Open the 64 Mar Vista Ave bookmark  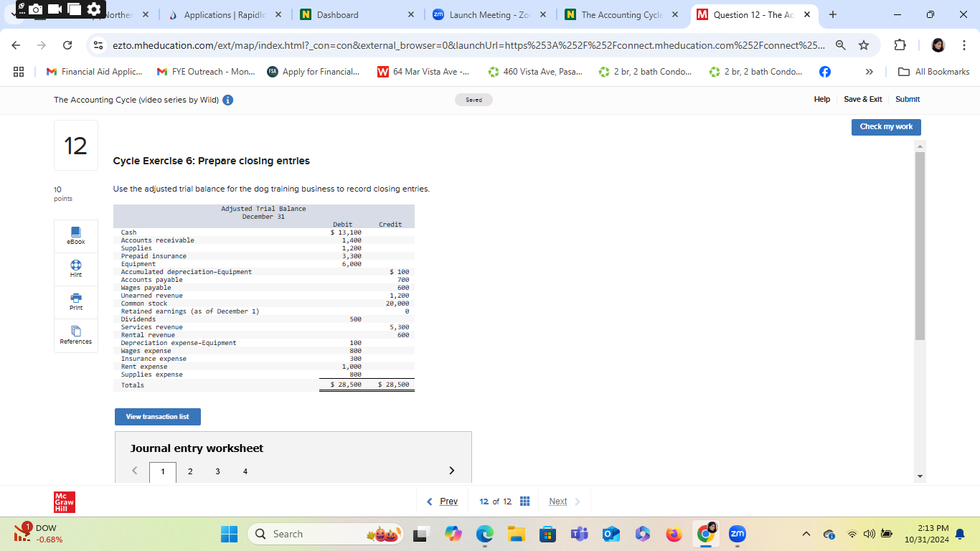(423, 72)
